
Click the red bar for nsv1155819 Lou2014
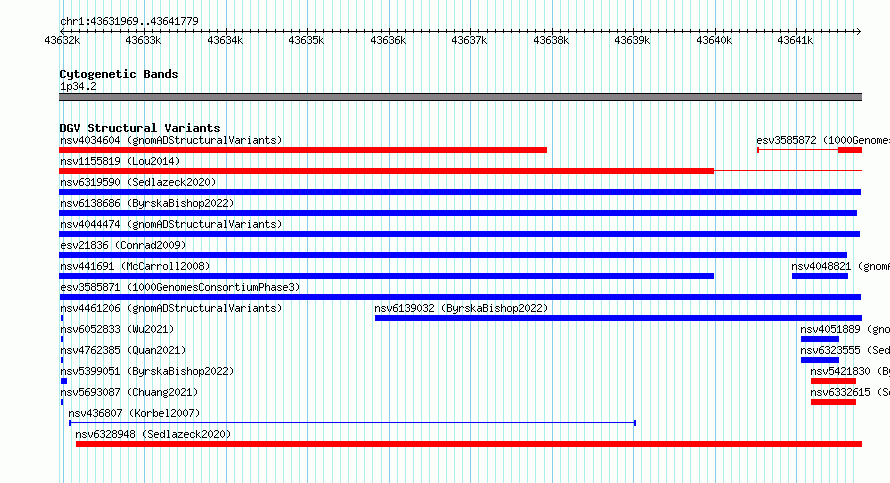point(387,171)
